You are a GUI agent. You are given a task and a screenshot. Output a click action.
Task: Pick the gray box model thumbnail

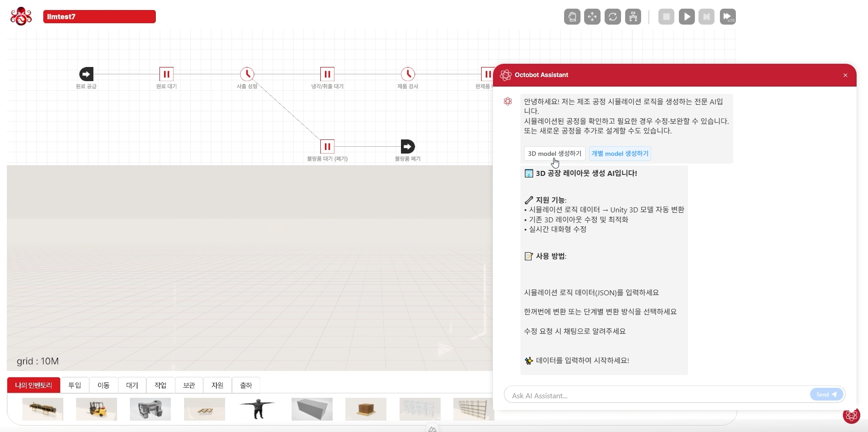click(x=312, y=409)
